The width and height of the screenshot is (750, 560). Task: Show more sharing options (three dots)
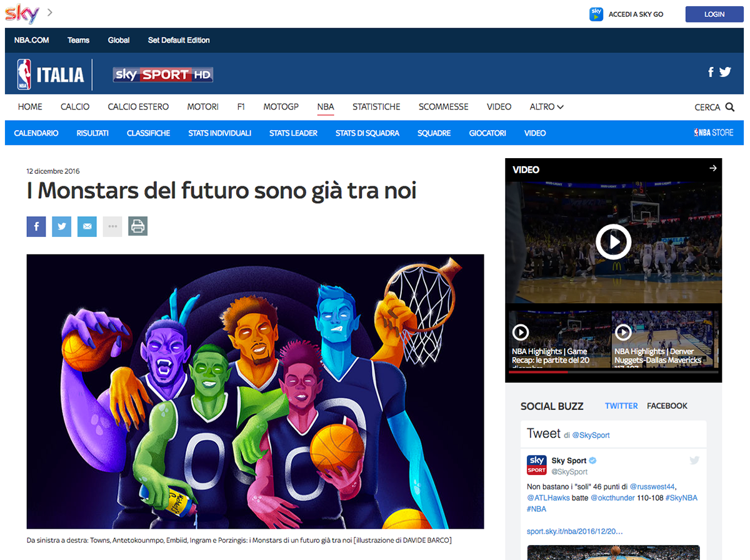tap(112, 227)
